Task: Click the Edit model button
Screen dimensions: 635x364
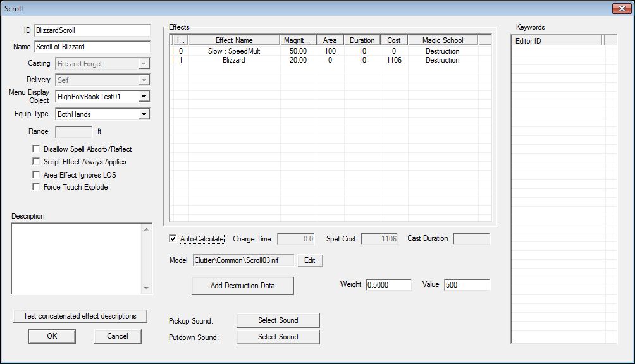Action: point(310,260)
